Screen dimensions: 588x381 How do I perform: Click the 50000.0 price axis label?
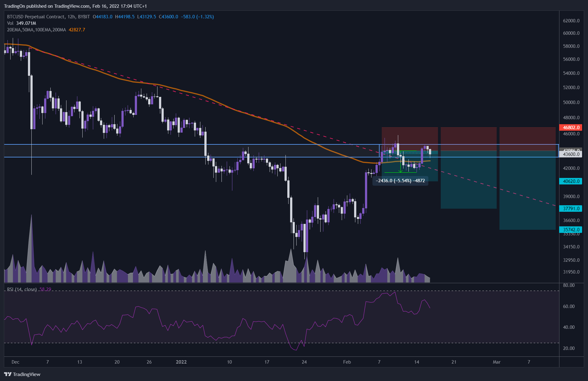pyautogui.click(x=571, y=102)
